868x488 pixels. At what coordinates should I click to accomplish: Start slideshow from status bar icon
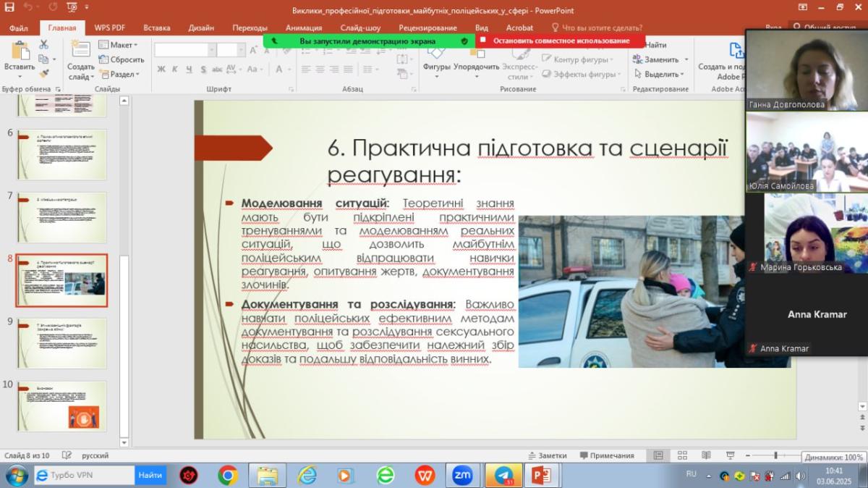[729, 455]
